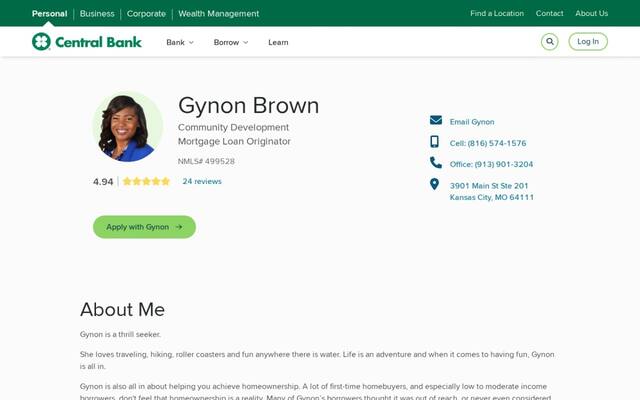640x400 pixels.
Task: Click the map pin location icon
Action: click(x=434, y=184)
